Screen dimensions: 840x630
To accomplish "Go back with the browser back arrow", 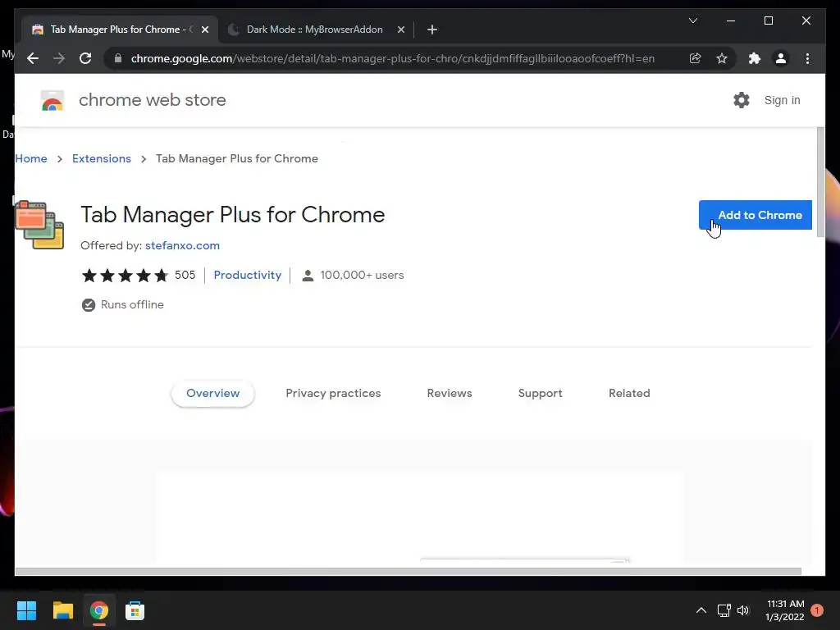I will pyautogui.click(x=33, y=58).
